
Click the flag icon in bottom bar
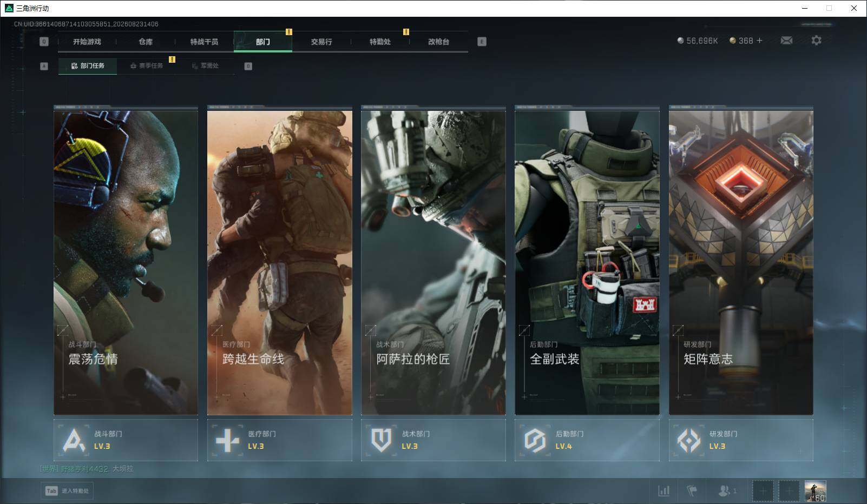pyautogui.click(x=692, y=491)
